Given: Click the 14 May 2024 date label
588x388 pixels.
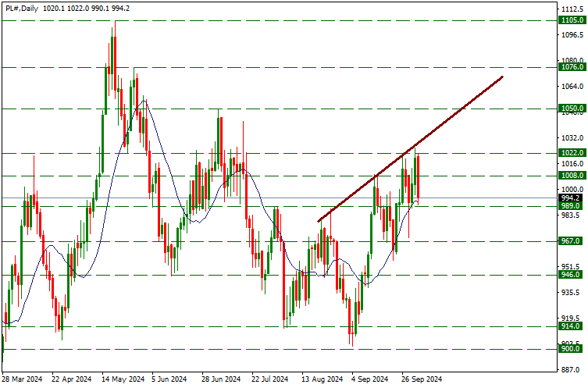Looking at the screenshot, I should point(123,379).
